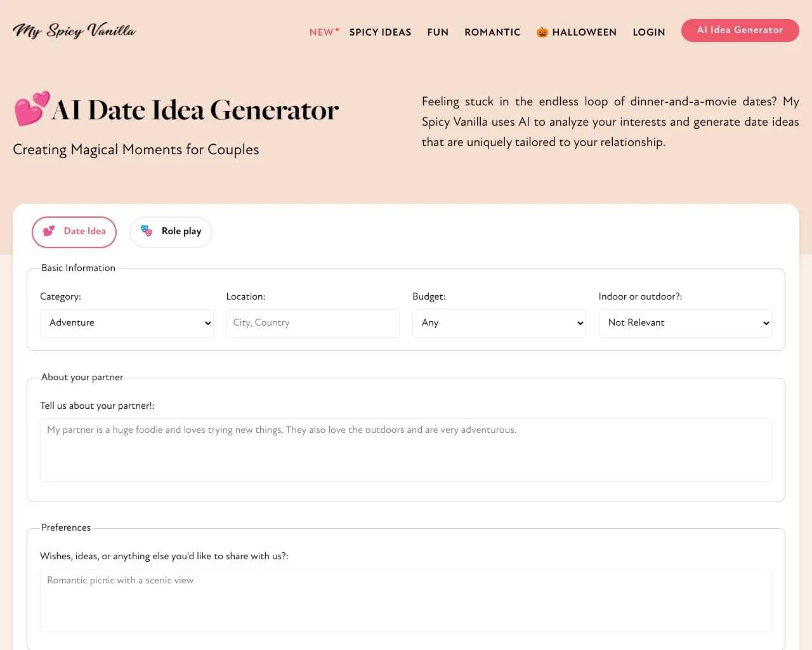This screenshot has width=812, height=650.
Task: Open the Indoor or outdoor dropdown
Action: tap(685, 323)
